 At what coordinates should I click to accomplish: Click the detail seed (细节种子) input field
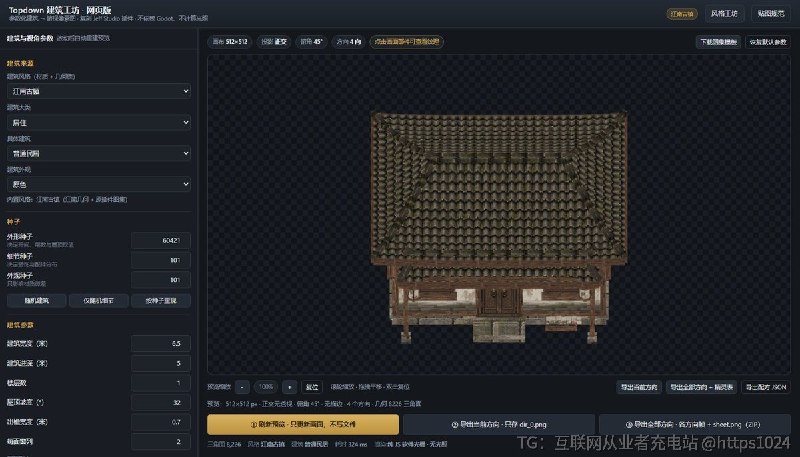[161, 260]
